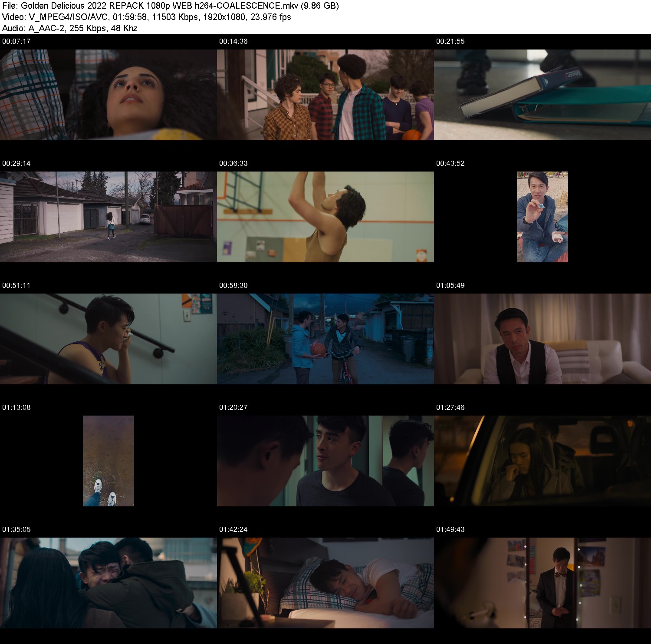
Task: Open the sneakers vertical thumbnail at 01:13:08
Action: 108,461
